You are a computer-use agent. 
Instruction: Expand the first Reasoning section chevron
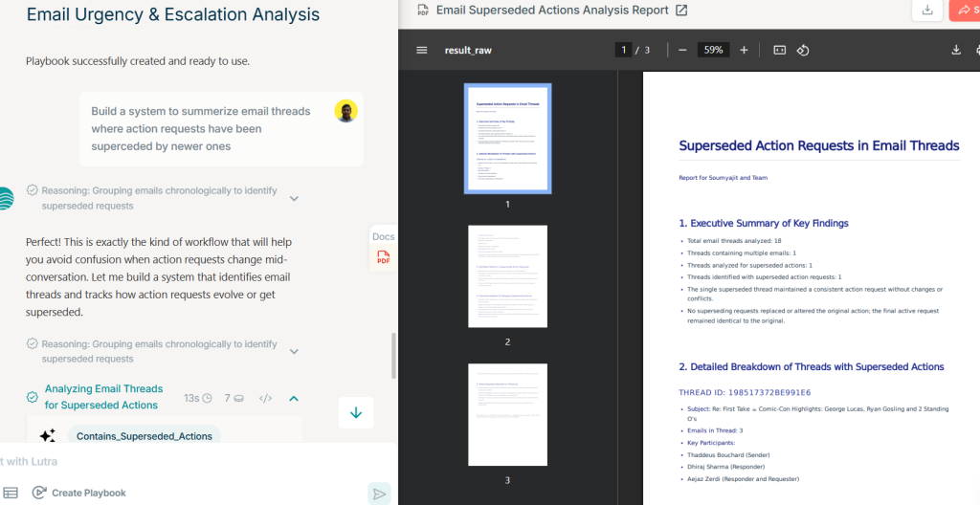(x=294, y=198)
